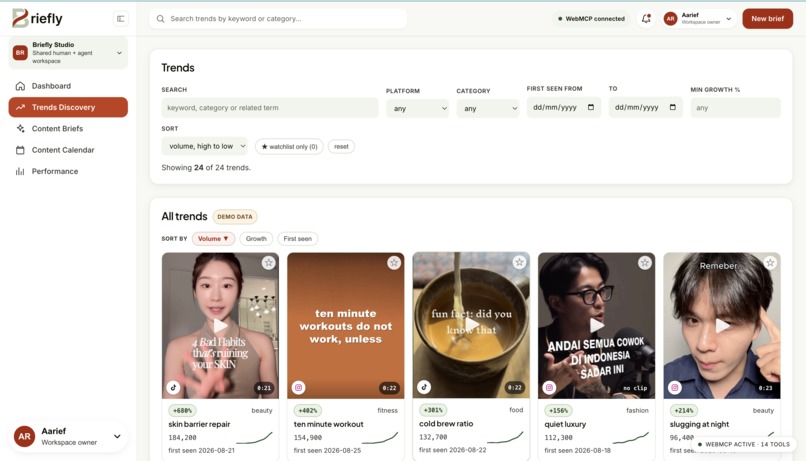Click TikTok icon on cold brew ratio
Viewport: 806px width, 461px height.
[x=424, y=387]
